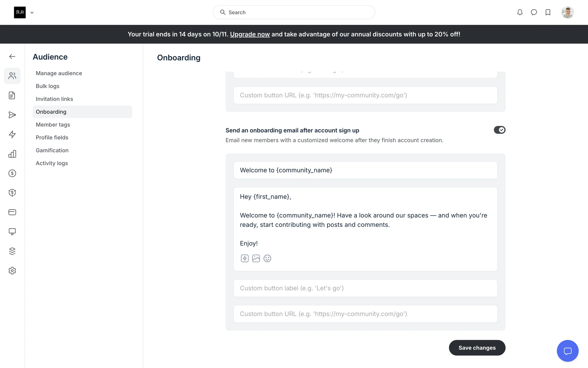Open the support chat bubble widget
The width and height of the screenshot is (588, 368).
567,351
